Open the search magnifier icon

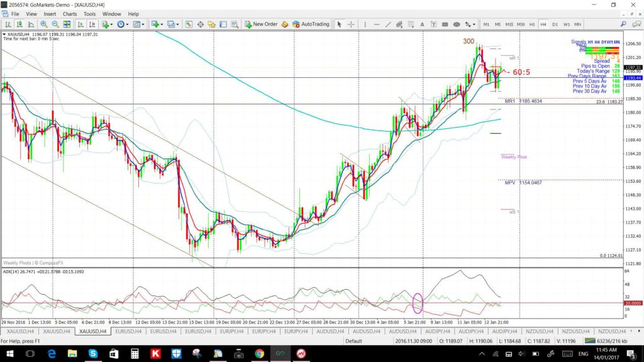pyautogui.click(x=623, y=25)
